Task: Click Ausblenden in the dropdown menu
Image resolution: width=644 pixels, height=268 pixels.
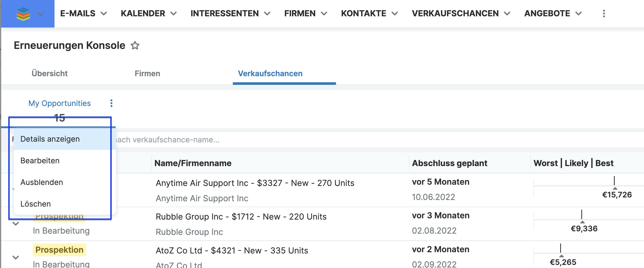Action: click(42, 182)
